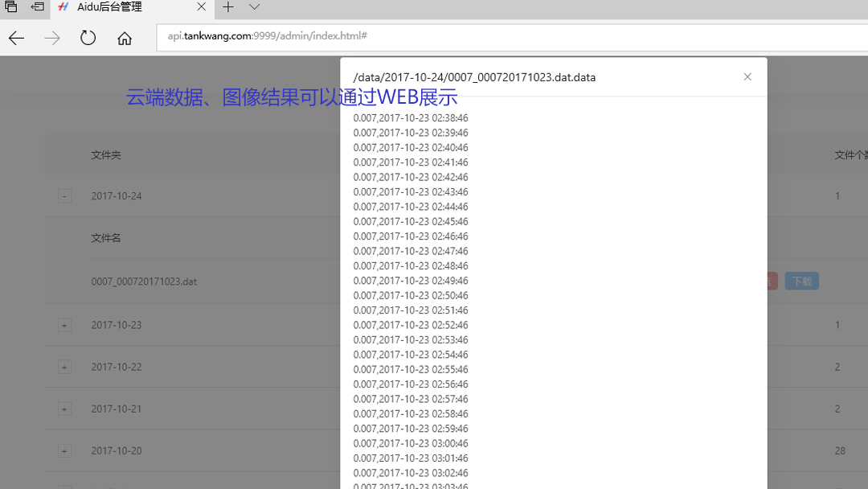The height and width of the screenshot is (489, 868).
Task: Expand the 2017-10-23 folder row
Action: pyautogui.click(x=64, y=325)
